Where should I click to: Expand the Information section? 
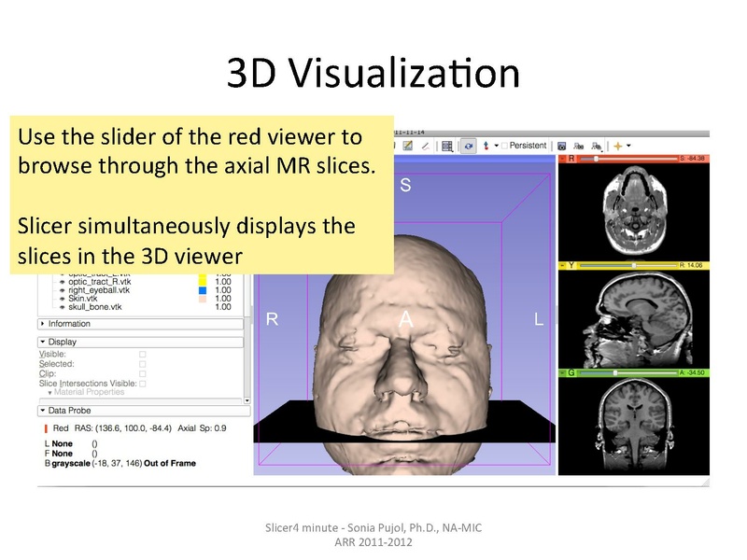[141, 324]
